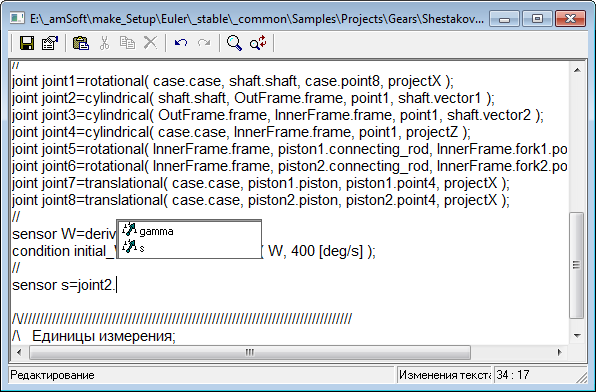
Task: Click the gamma entry's sensor icon
Action: pos(129,230)
